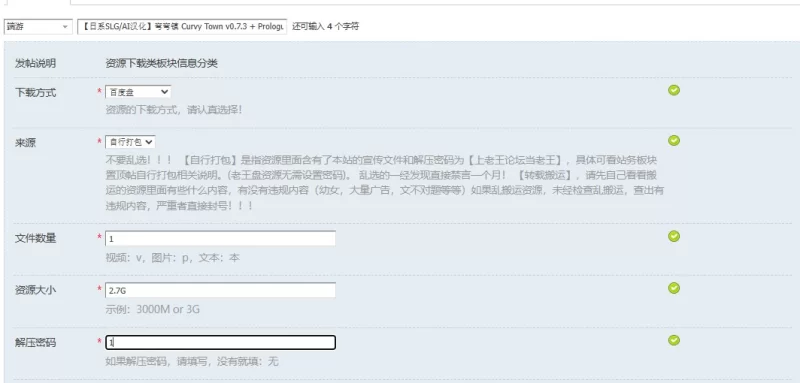Click green checkmark icon for 资源大小 row

tap(674, 288)
